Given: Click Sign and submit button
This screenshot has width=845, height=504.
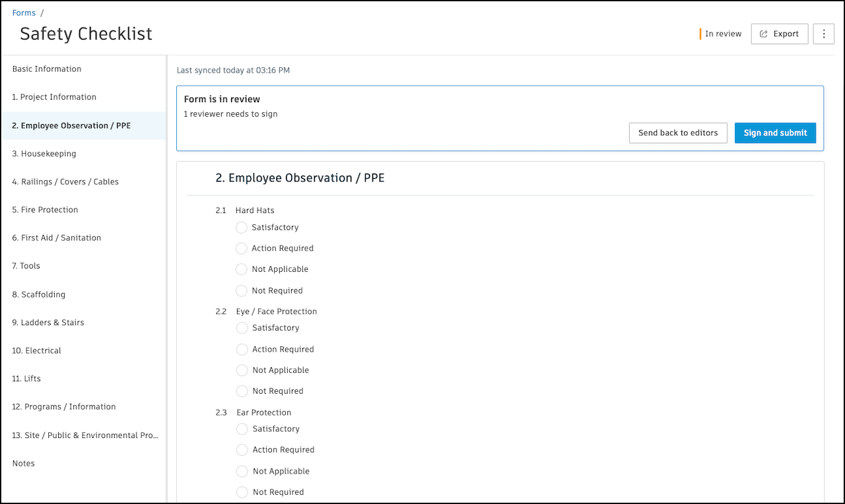Looking at the screenshot, I should pyautogui.click(x=775, y=133).
